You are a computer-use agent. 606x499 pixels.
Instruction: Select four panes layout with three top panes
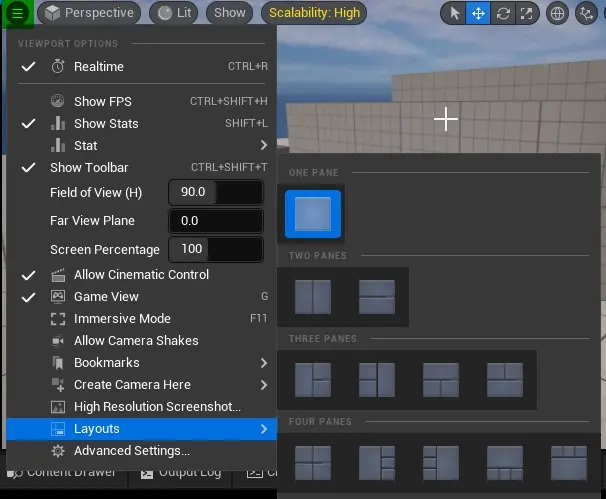tap(569, 463)
